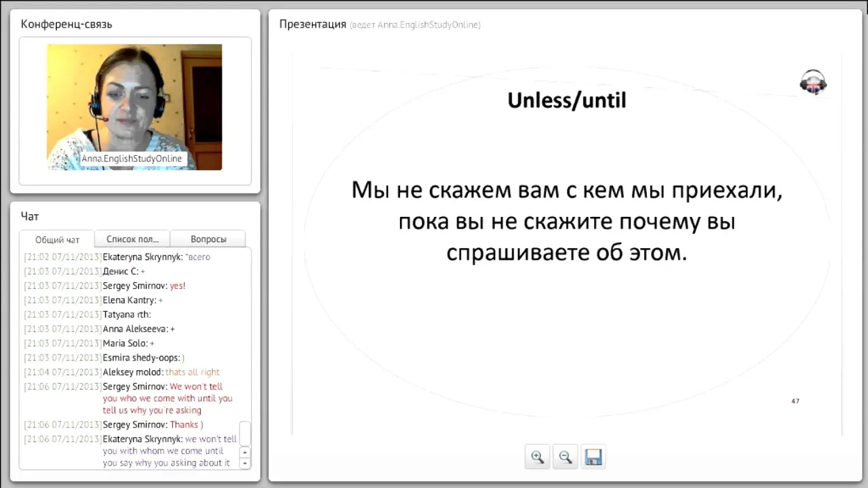
Task: Save the presentation with floppy disk icon
Action: tap(593, 457)
